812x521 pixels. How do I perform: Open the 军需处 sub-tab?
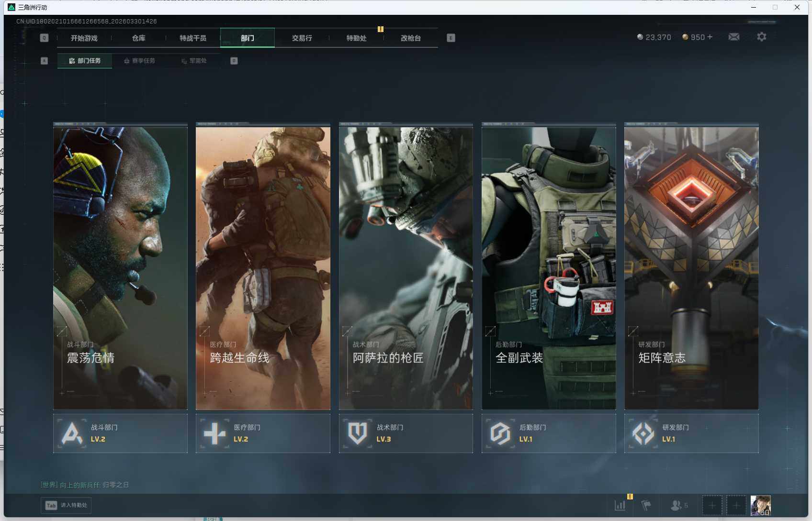[194, 61]
